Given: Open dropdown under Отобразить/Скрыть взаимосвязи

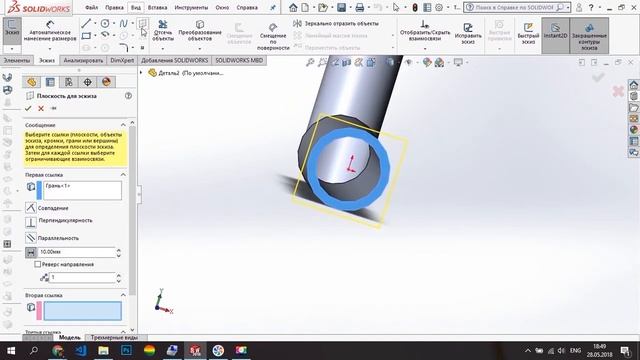Looking at the screenshot, I should coord(425,49).
